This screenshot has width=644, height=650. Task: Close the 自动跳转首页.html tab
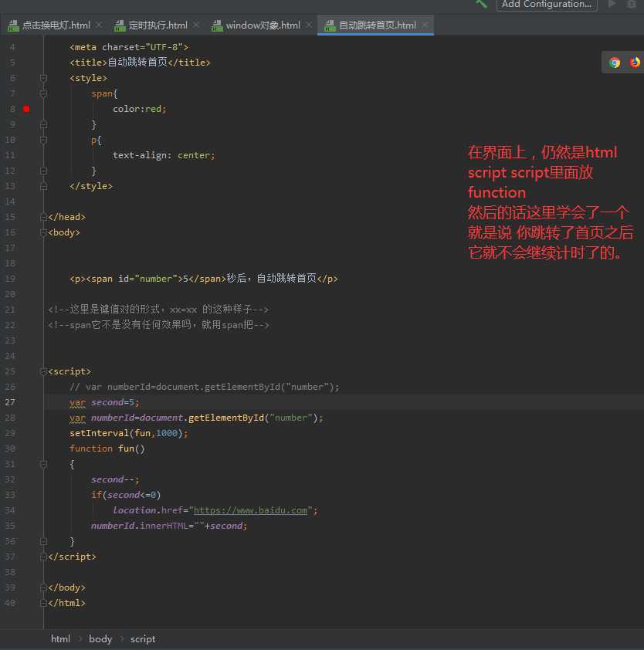[x=425, y=25]
